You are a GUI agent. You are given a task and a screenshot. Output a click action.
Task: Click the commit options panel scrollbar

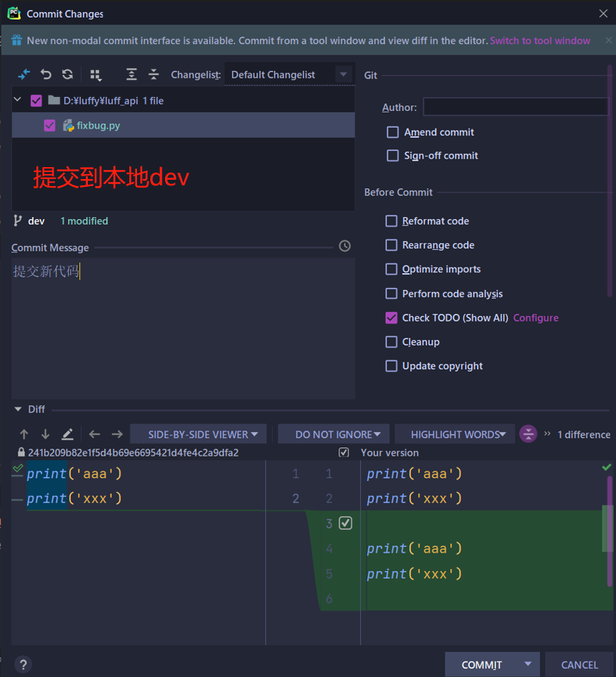click(x=610, y=181)
